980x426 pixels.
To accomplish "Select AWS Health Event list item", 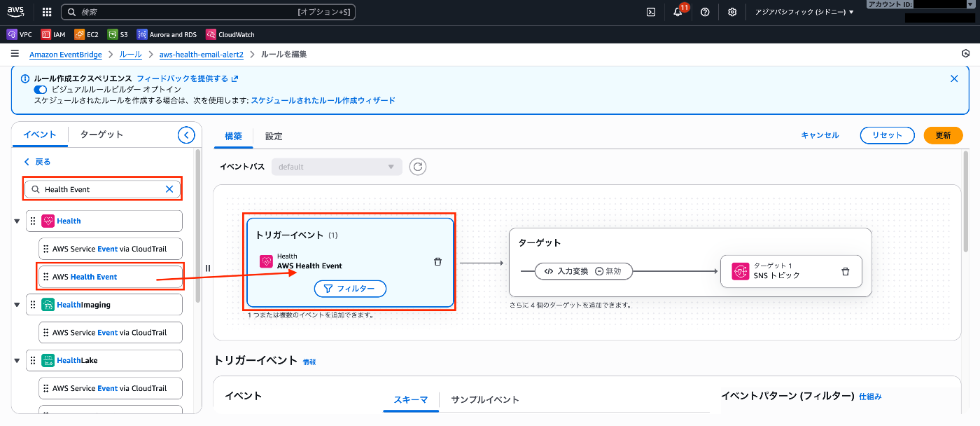I will click(110, 277).
